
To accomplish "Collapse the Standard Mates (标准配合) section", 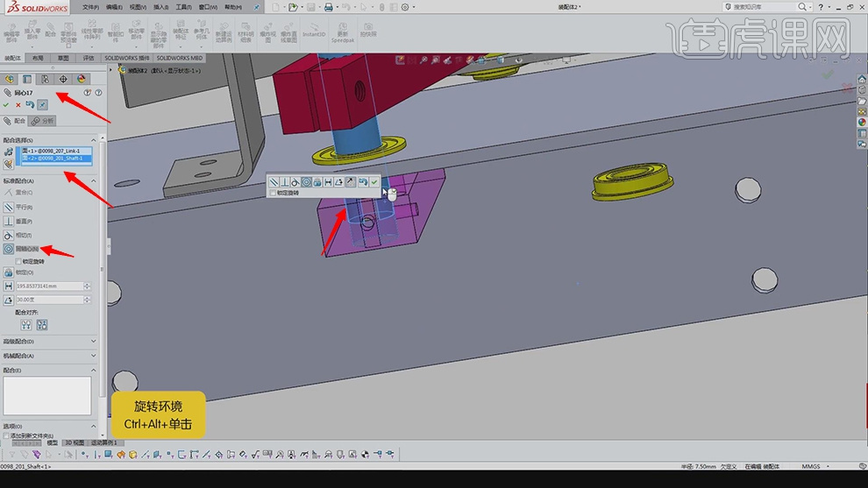I will [94, 180].
